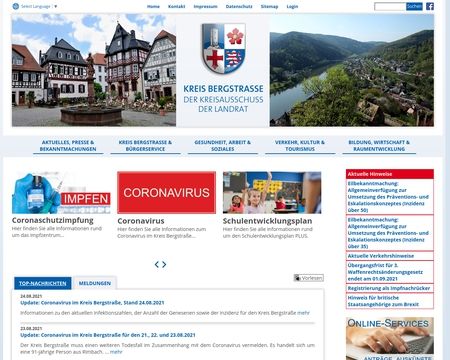
Task: Switch to the Meldungen tab
Action: coord(95,283)
